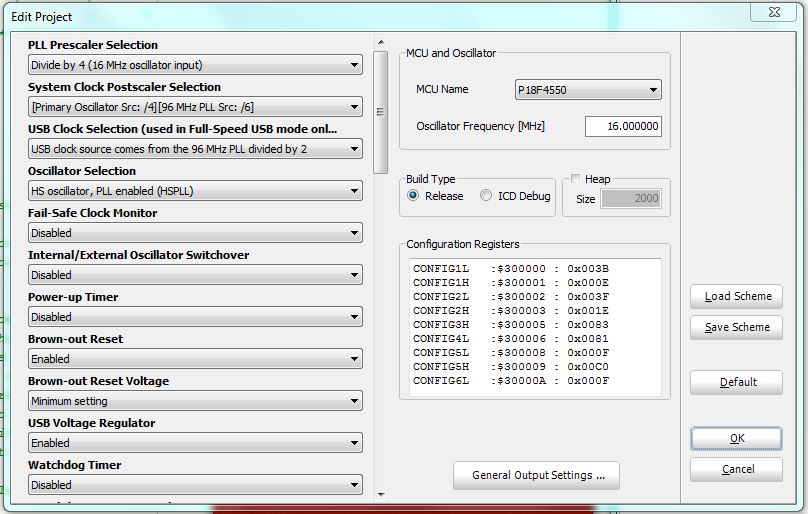Image resolution: width=808 pixels, height=514 pixels.
Task: Click the Load Scheme button
Action: (736, 296)
